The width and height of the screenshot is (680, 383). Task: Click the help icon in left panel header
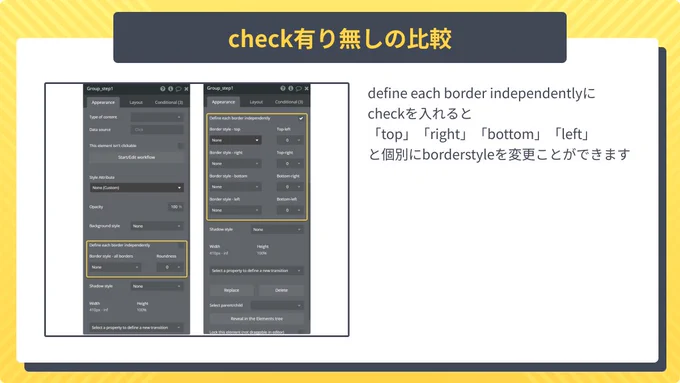[163, 88]
